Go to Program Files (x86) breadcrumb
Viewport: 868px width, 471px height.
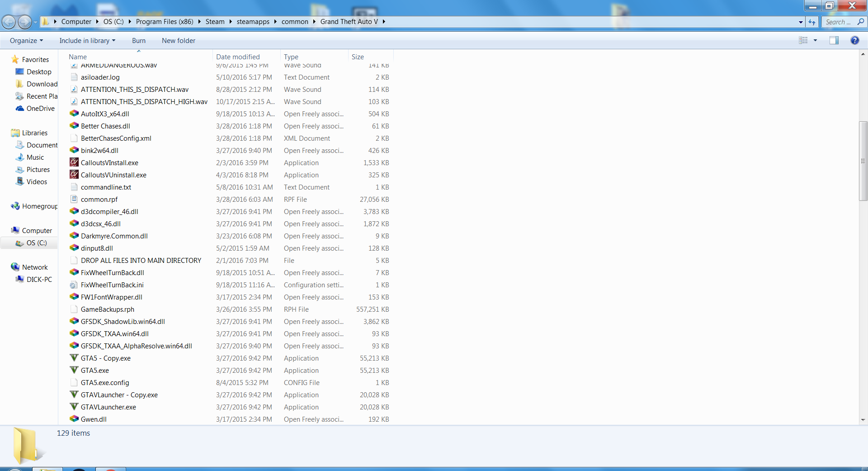165,21
